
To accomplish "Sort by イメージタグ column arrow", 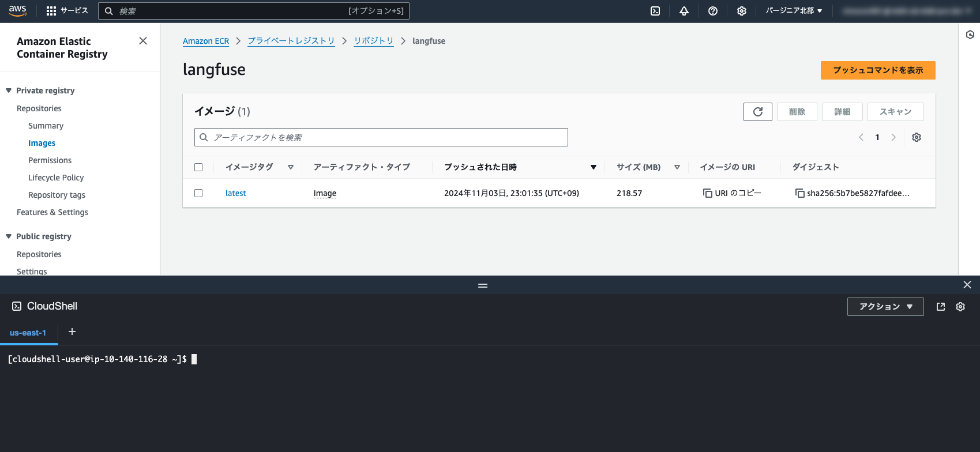I will 291,167.
